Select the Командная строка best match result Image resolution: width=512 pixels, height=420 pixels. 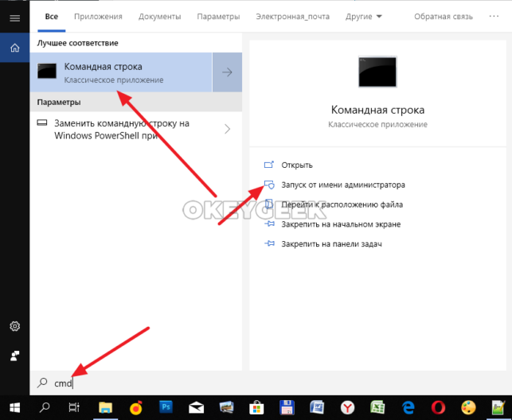(x=121, y=72)
